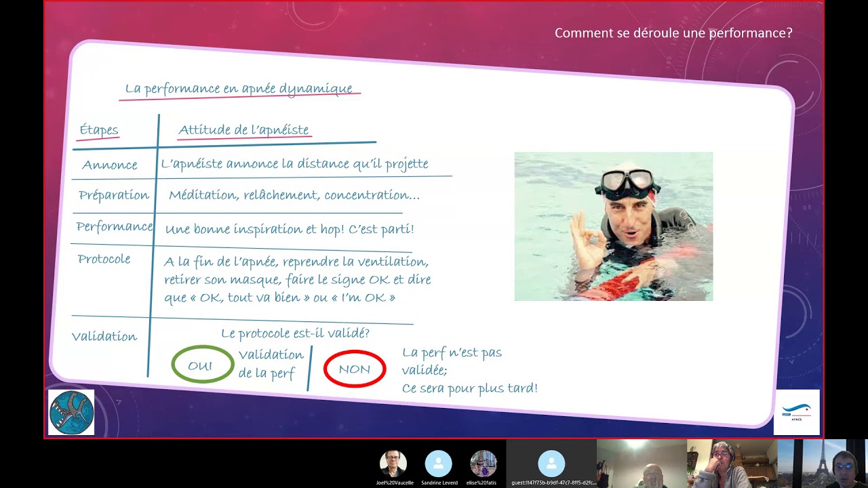Click 'Méditation, relâchement, concentration...' text
Viewport: 868px width, 488px height.
(294, 195)
